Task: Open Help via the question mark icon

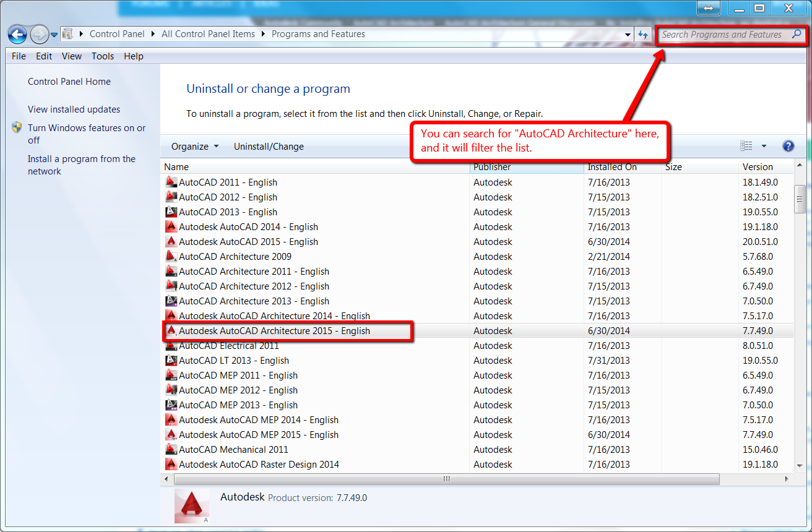Action: pyautogui.click(x=788, y=145)
